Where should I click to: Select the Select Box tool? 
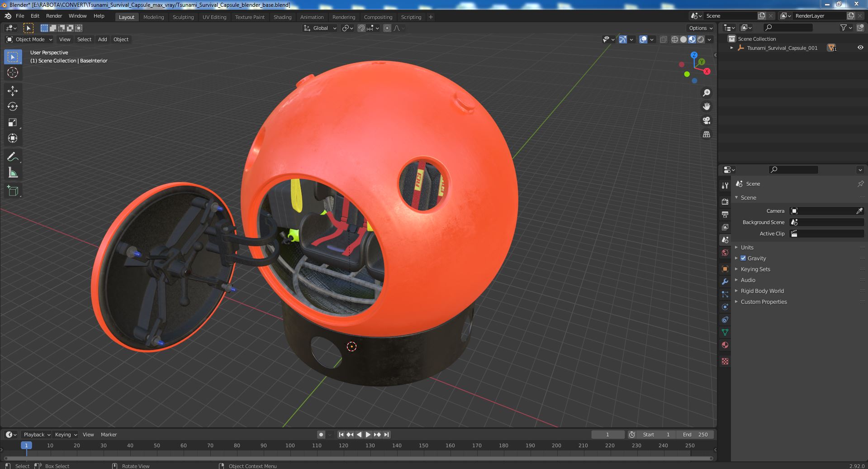[x=13, y=57]
